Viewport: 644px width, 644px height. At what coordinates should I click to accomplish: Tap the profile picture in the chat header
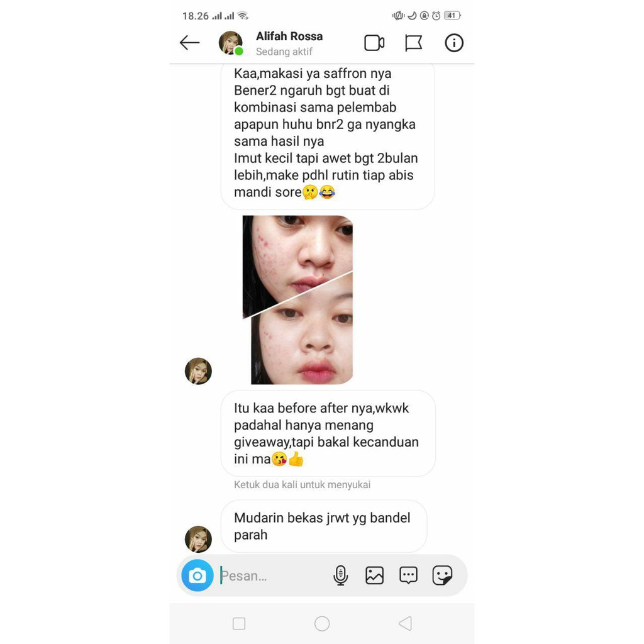tap(231, 43)
